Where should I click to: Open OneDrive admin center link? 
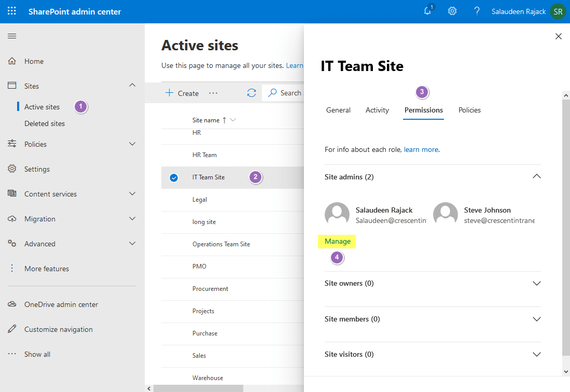pyautogui.click(x=61, y=304)
